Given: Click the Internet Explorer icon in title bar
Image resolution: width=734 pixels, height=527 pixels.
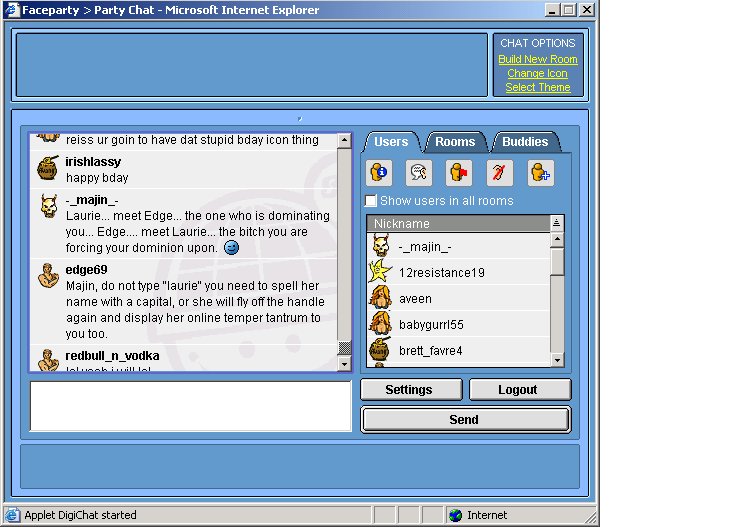Looking at the screenshot, I should (12, 10).
